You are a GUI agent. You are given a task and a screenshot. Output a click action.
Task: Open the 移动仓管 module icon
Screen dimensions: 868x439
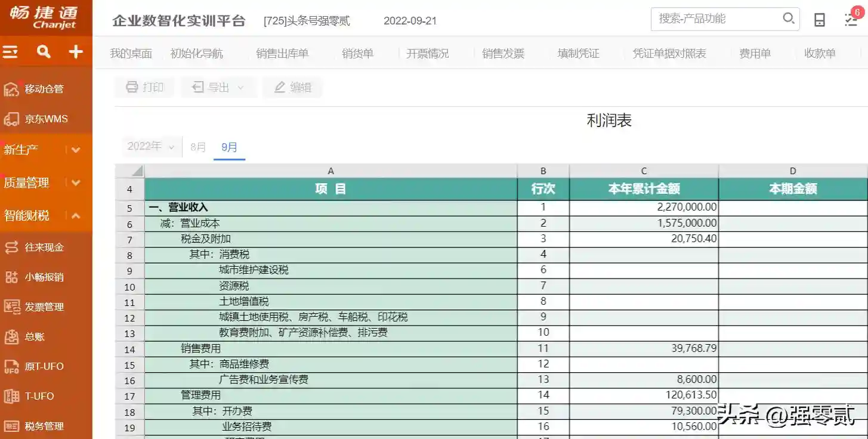click(11, 89)
